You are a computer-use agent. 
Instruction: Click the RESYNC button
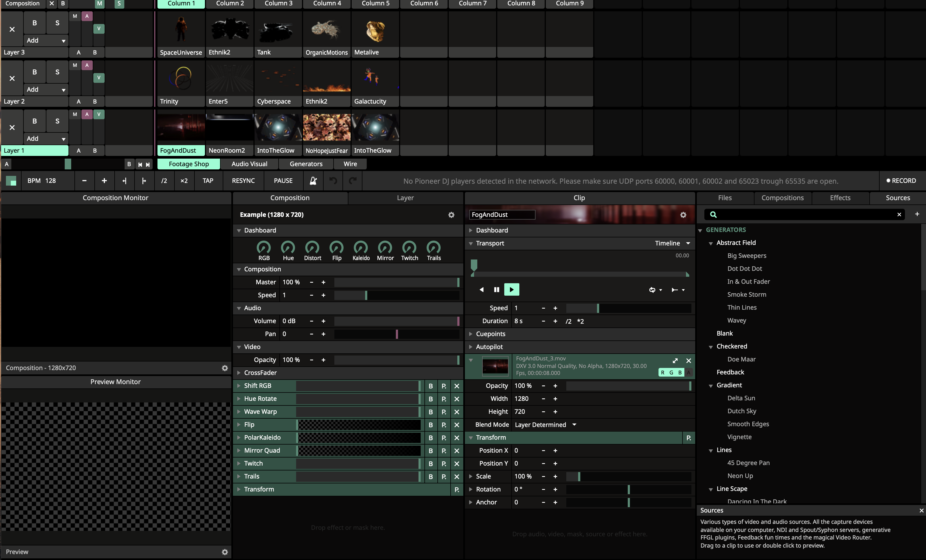coord(243,181)
